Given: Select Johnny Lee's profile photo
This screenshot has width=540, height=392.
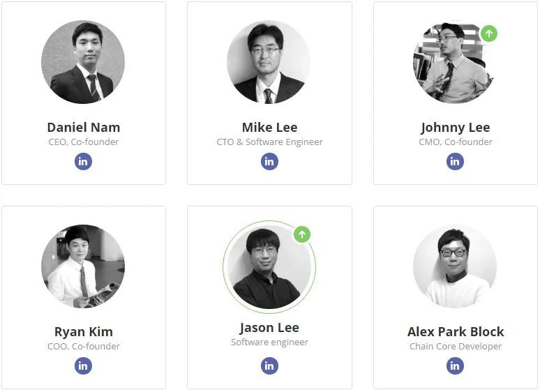Looking at the screenshot, I should tap(455, 62).
